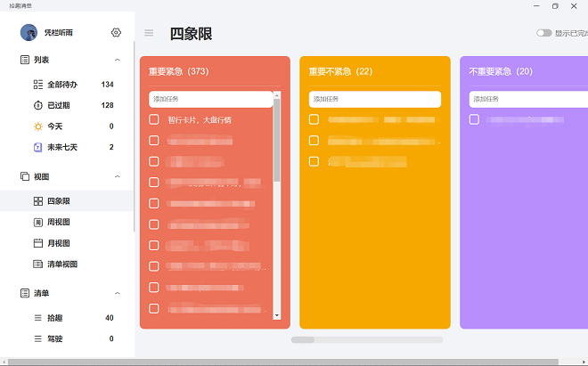Collapse the 清单 section

118,293
